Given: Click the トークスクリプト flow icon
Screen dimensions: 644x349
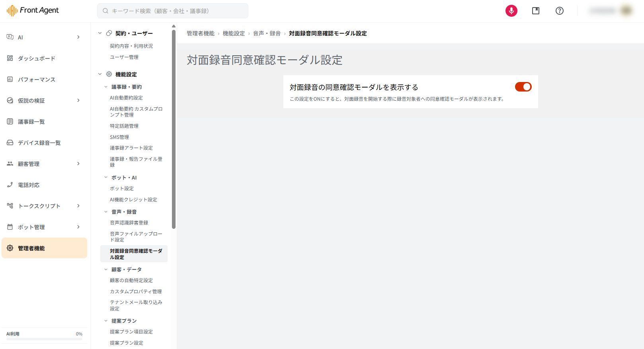Looking at the screenshot, I should click(x=10, y=206).
